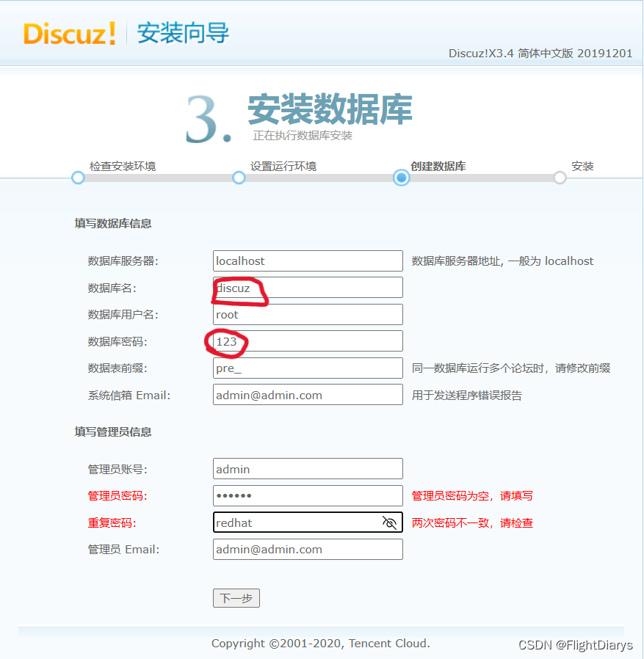Select the 设置运行环境 step label

pos(283,167)
